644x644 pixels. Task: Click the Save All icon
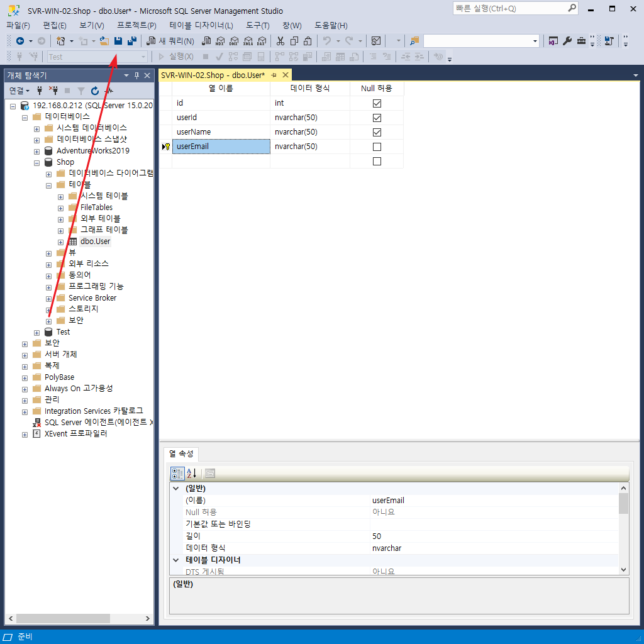(132, 41)
